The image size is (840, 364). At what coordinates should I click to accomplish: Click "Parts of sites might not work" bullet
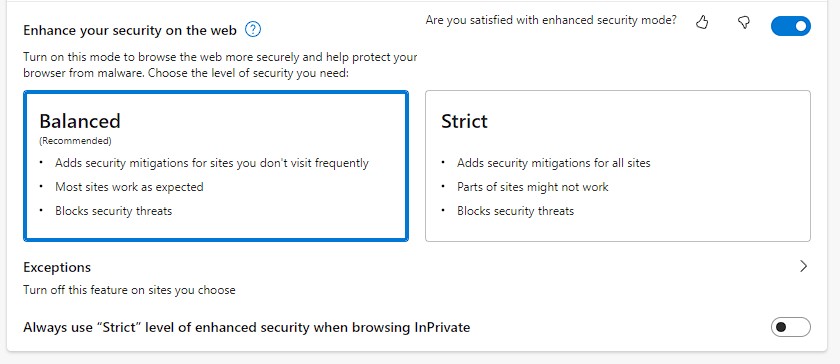[532, 187]
